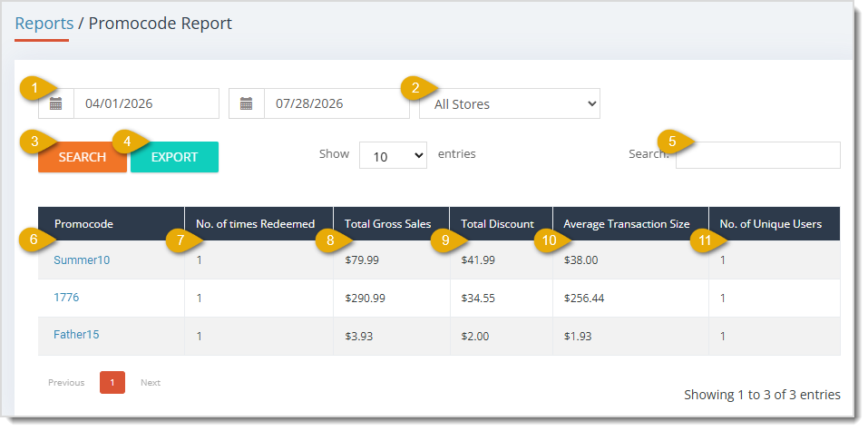This screenshot has width=868, height=431.
Task: Open the 1776 promocode link
Action: [x=66, y=298]
